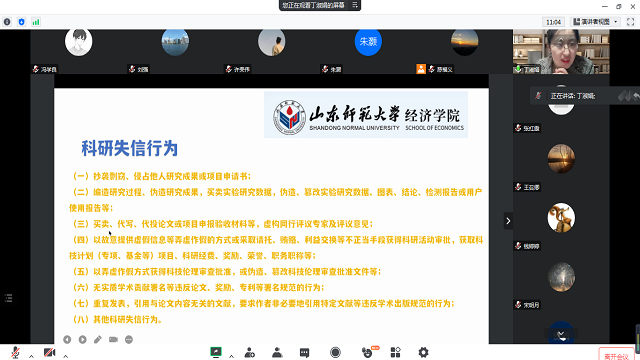The height and width of the screenshot is (360, 640).
Task: Open share screen options arrow
Action: coord(231,356)
